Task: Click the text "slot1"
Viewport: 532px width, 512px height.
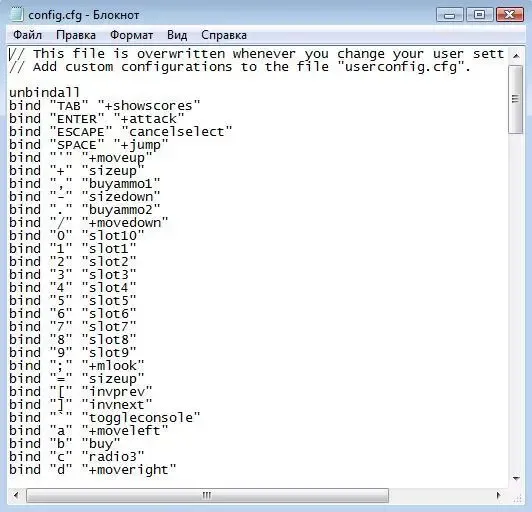Action: tap(109, 248)
